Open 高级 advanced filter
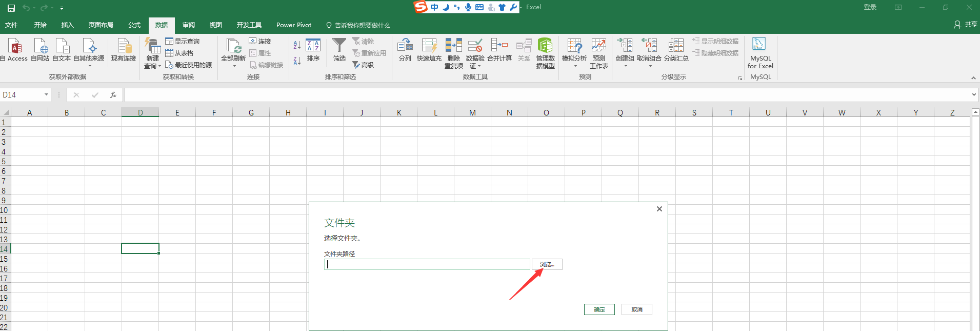This screenshot has width=980, height=331. click(363, 65)
